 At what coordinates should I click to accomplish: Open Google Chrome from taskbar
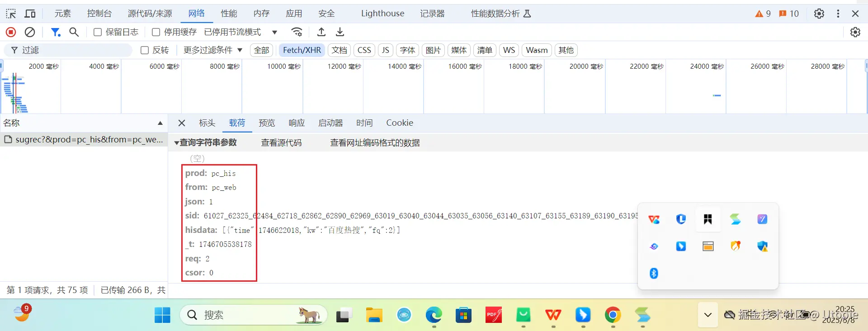pyautogui.click(x=613, y=315)
